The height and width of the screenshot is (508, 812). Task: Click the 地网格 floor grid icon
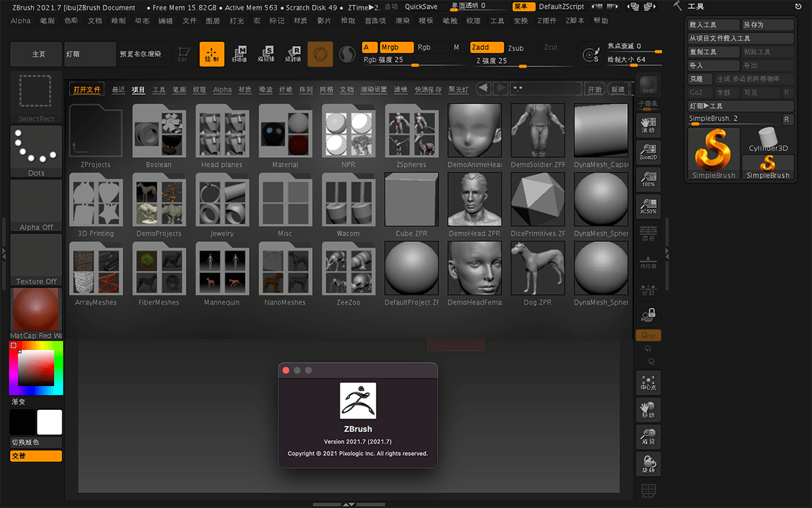(x=648, y=262)
